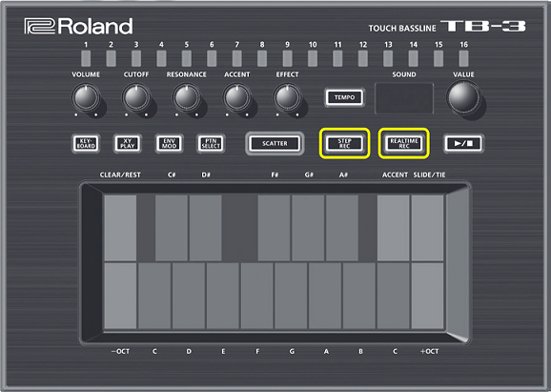Tap the TEMPO button
This screenshot has width=551, height=392.
click(x=344, y=97)
